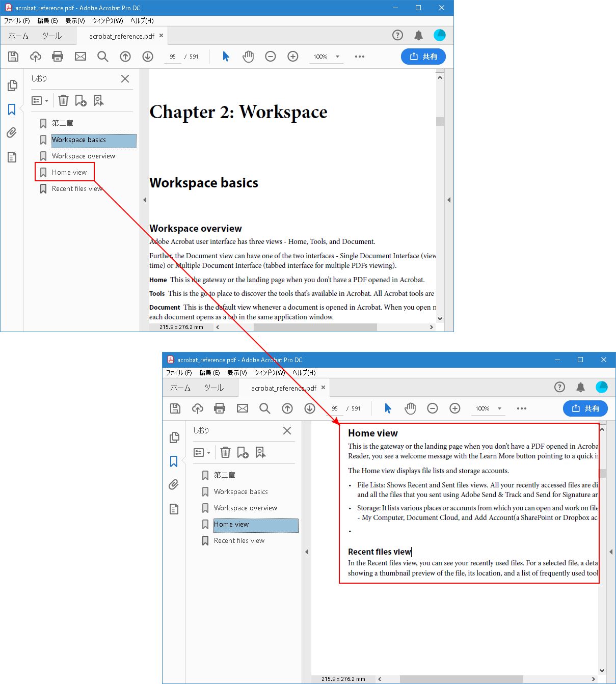Open bookmark options dropdown in upper window panel
This screenshot has height=684, width=616.
pos(40,101)
